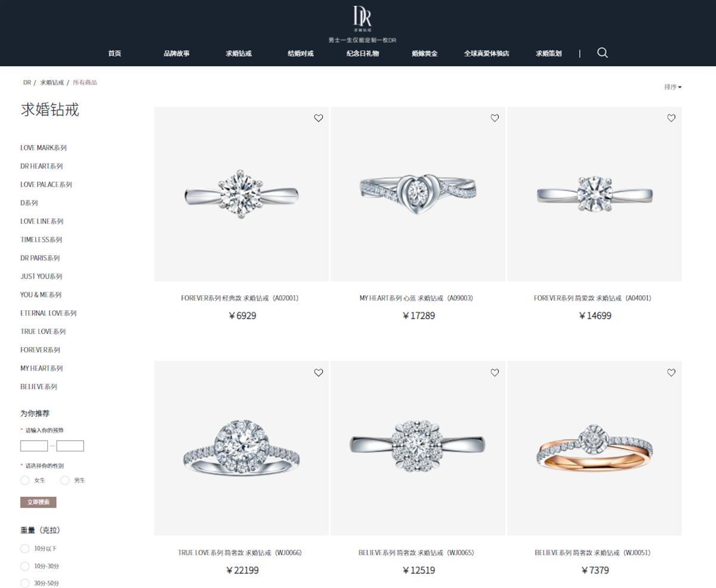Click the DR logo at top

click(x=362, y=18)
